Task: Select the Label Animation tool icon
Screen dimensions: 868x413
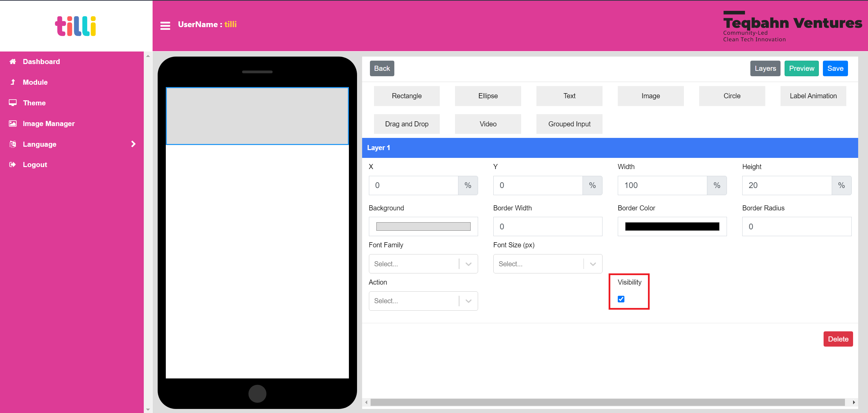Action: [x=813, y=96]
